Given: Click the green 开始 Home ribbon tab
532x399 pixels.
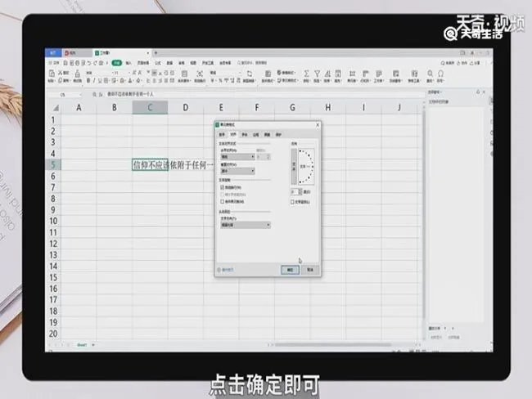Looking at the screenshot, I should pyautogui.click(x=117, y=63).
